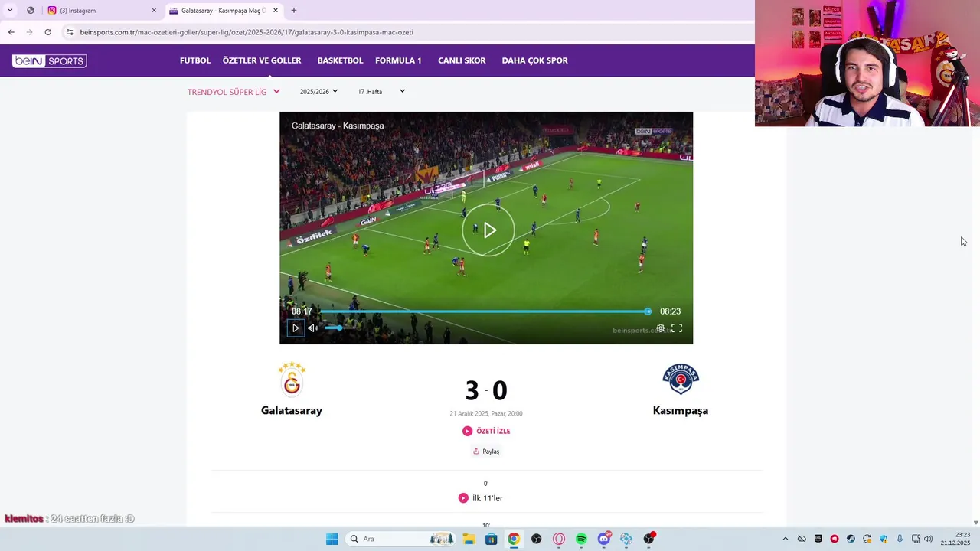Click the Galatasaray - Kasımpaşa video title

pos(338,126)
